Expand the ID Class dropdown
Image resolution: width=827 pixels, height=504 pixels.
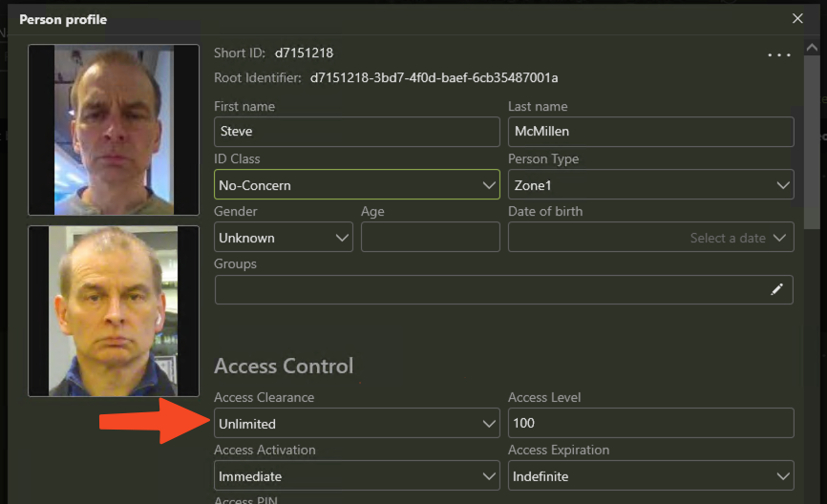[x=356, y=185]
